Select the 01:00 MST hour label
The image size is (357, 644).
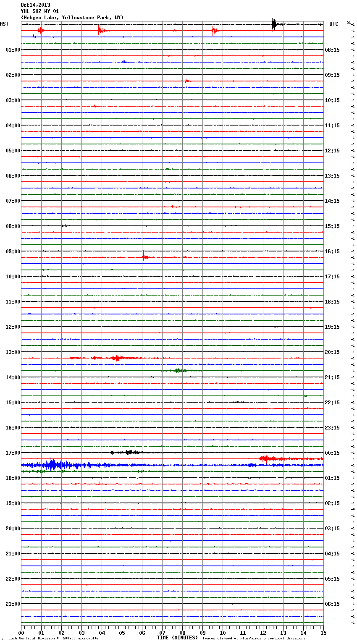tap(13, 50)
